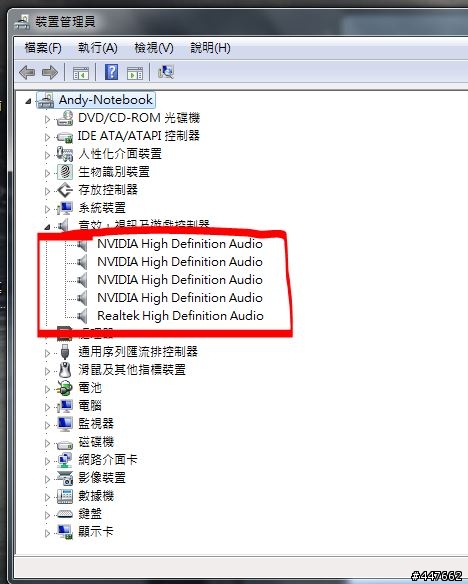Expand the DVD/CD-ROM 光碟機 node

[x=47, y=119]
